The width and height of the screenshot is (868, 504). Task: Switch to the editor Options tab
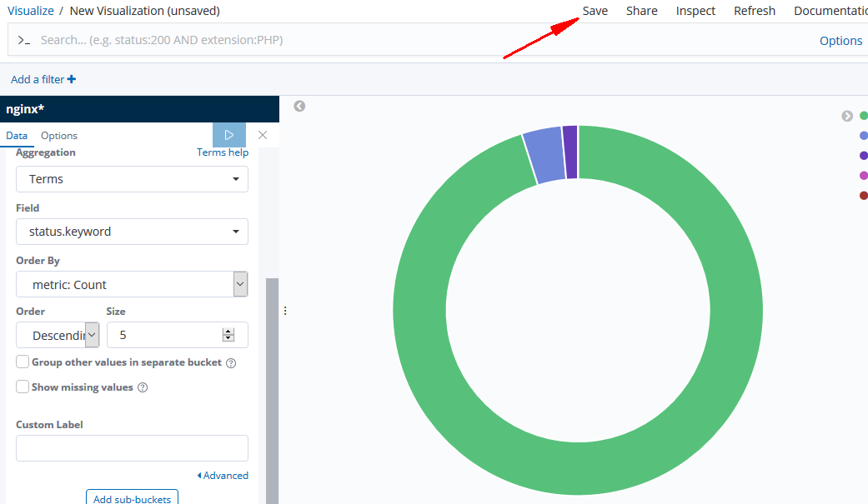tap(59, 136)
